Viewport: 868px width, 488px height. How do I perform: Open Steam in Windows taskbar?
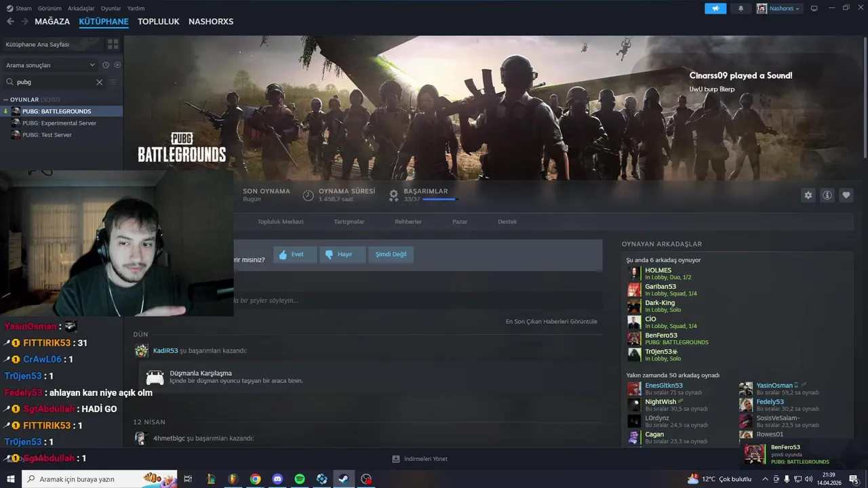click(344, 479)
